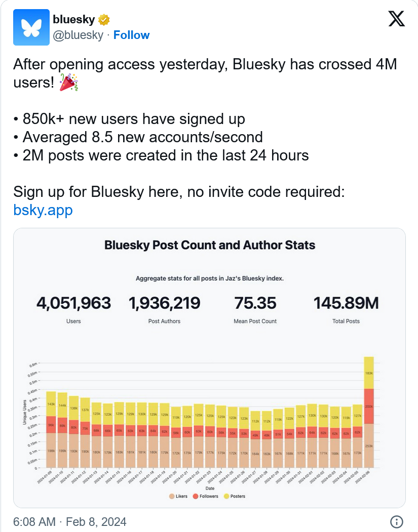
Task: Click the Follow link
Action: (131, 35)
